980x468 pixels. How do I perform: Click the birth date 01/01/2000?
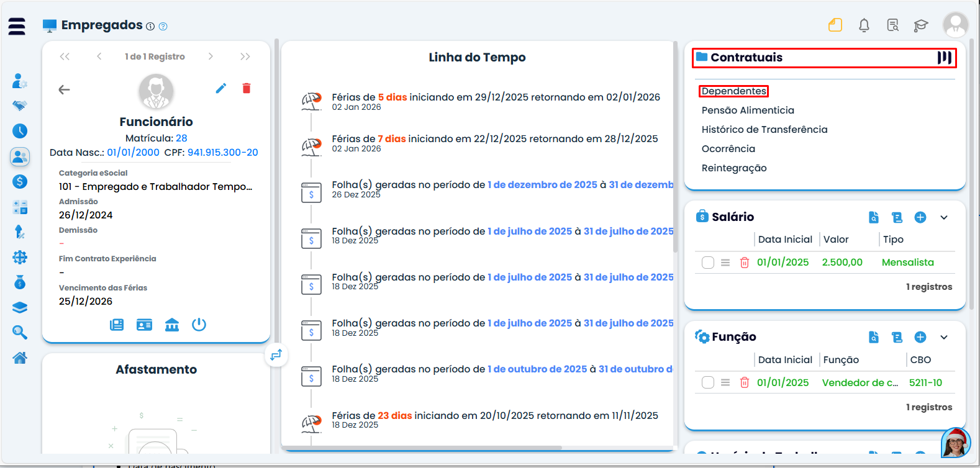133,153
